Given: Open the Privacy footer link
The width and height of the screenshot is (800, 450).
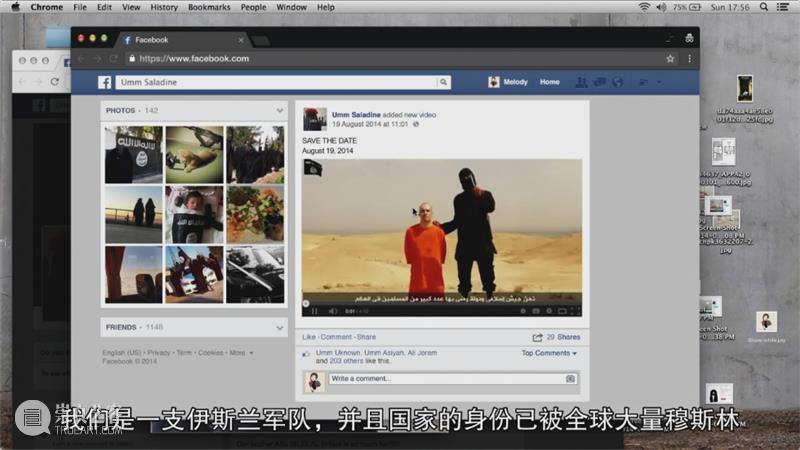Looking at the screenshot, I should pos(159,353).
